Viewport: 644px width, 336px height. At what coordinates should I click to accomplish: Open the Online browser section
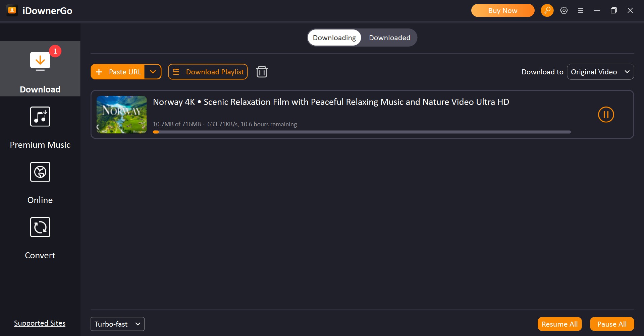click(40, 182)
